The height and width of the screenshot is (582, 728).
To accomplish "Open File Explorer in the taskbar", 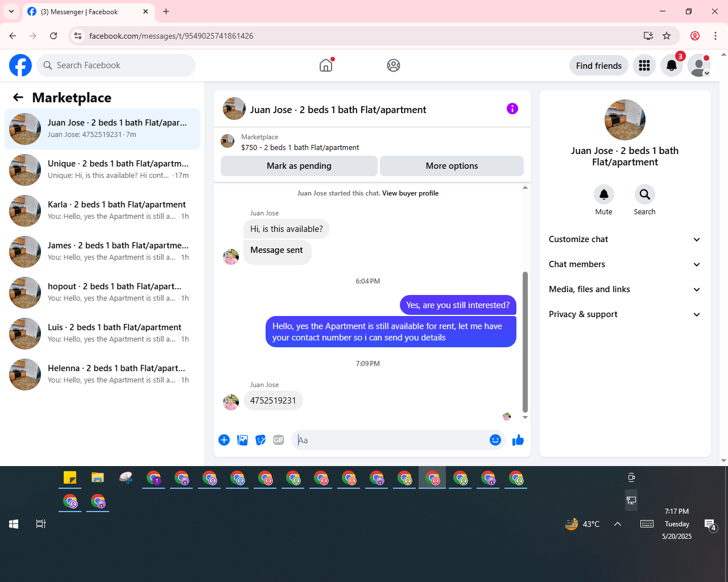I will click(98, 478).
